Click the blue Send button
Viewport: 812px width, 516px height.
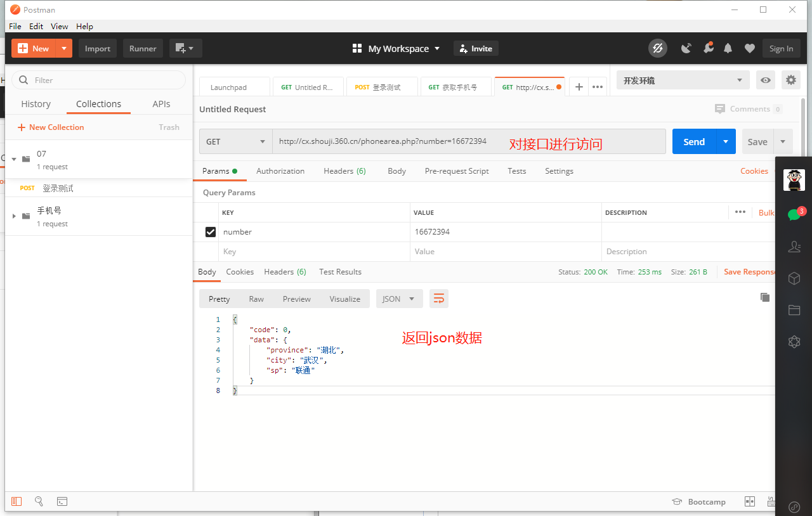[694, 141]
